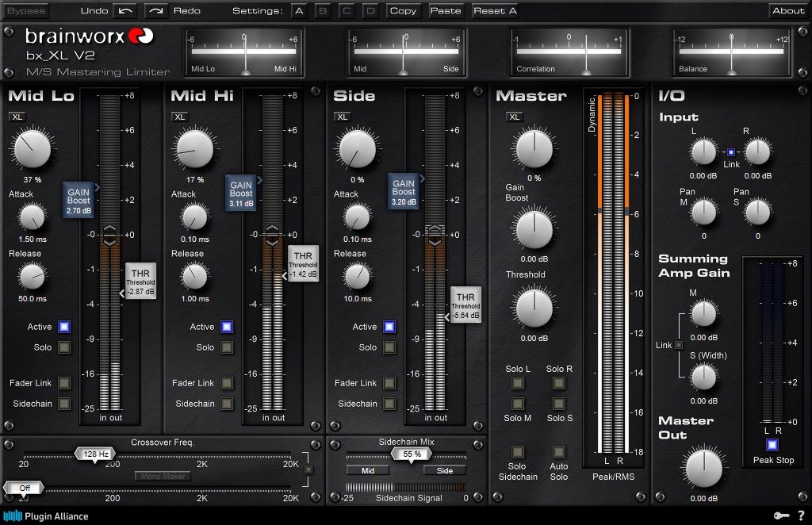Click the Side Release knob
Screen dimensions: 812x525
click(x=358, y=276)
